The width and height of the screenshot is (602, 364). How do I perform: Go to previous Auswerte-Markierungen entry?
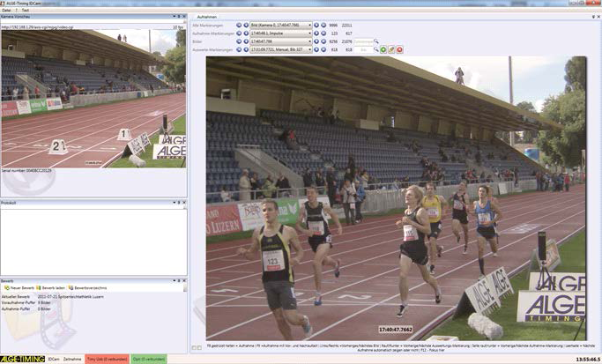246,49
